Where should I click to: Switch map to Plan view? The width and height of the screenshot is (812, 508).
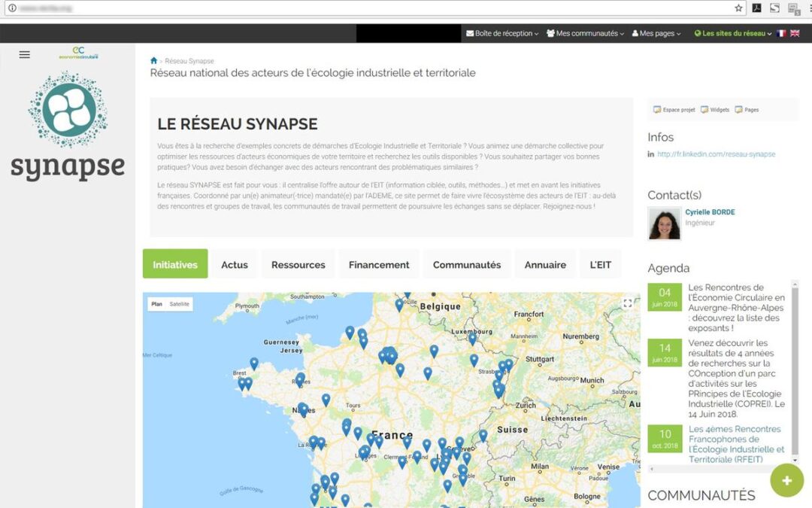(x=157, y=304)
